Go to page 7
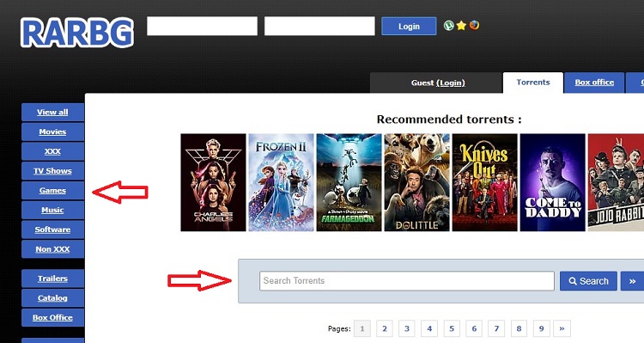The height and width of the screenshot is (343, 644). coord(496,328)
